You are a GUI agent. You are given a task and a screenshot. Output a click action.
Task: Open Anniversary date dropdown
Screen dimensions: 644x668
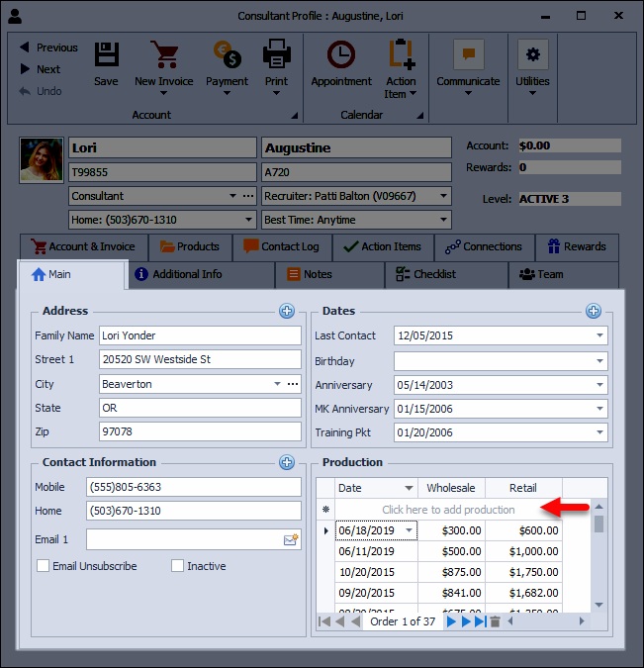(599, 385)
